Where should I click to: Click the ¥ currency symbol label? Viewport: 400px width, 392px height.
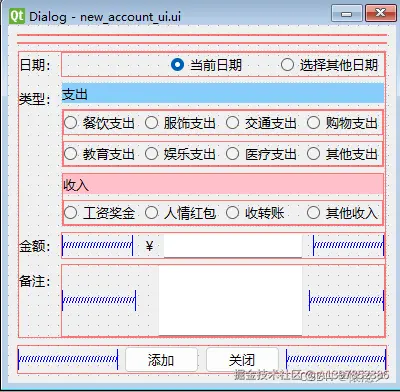pyautogui.click(x=149, y=246)
